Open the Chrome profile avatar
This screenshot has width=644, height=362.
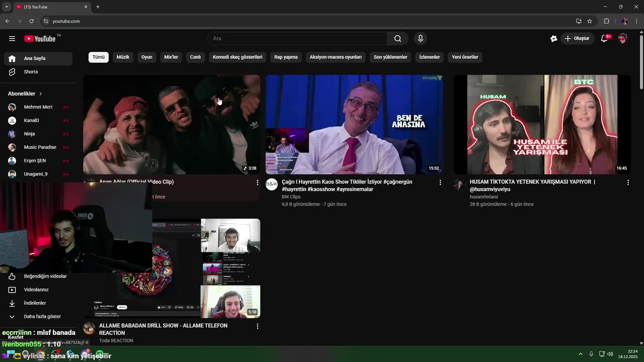click(x=624, y=21)
